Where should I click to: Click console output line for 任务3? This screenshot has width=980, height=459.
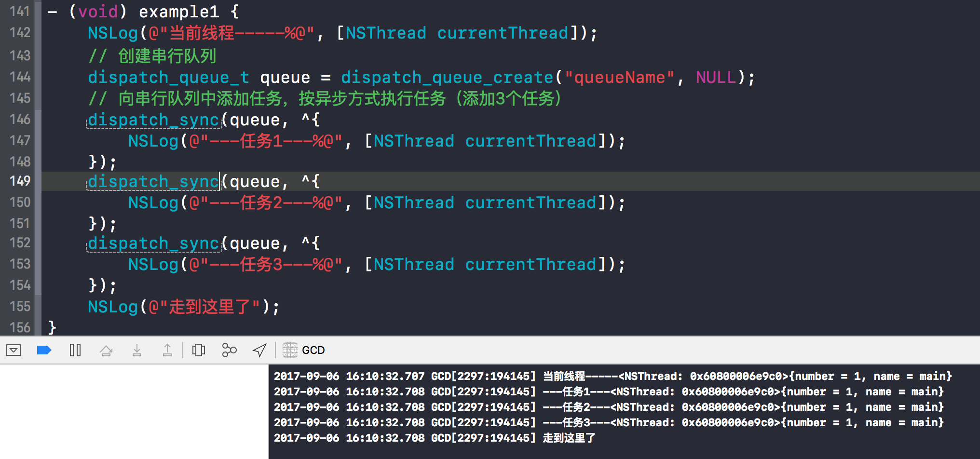(609, 422)
